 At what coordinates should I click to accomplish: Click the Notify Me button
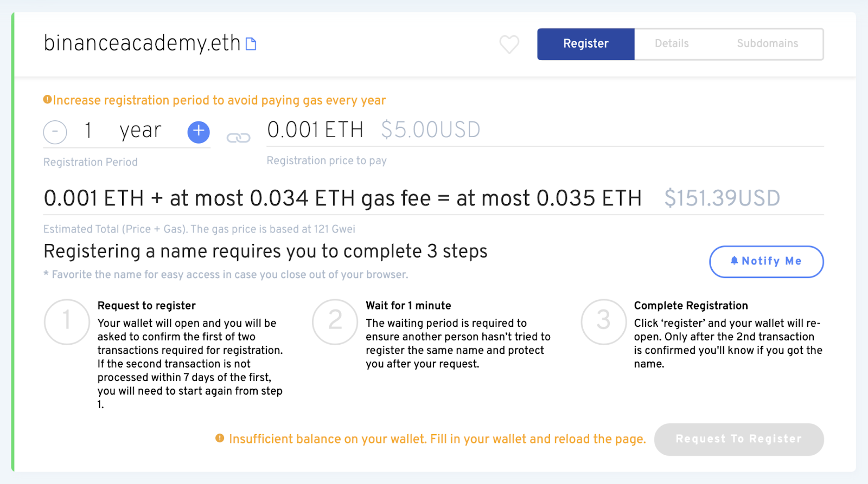pyautogui.click(x=766, y=261)
